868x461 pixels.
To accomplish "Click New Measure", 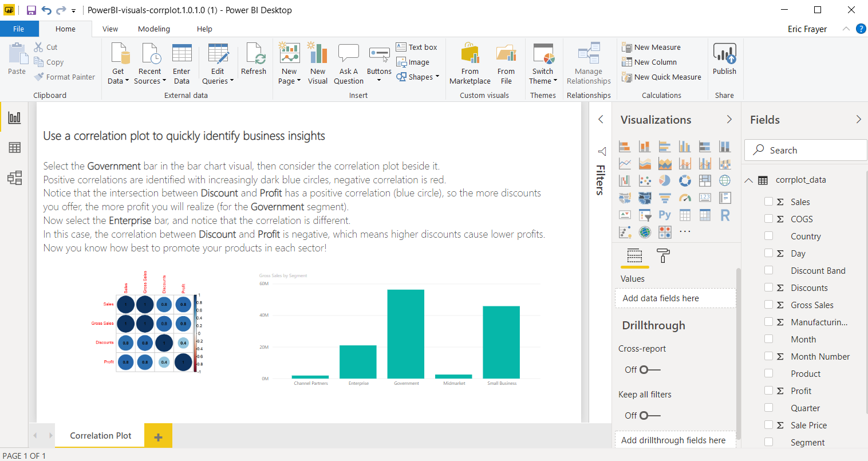I will 651,47.
